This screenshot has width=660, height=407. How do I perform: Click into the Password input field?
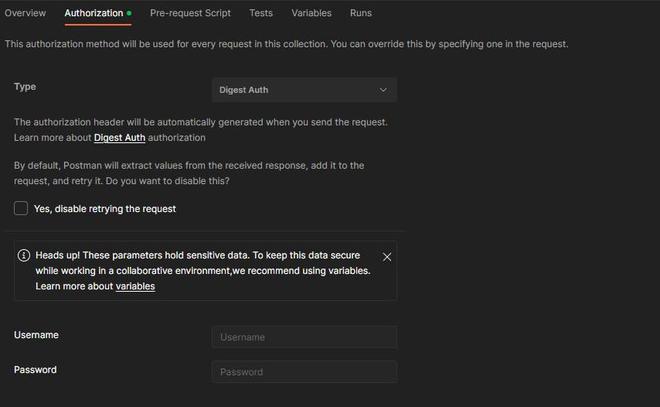tap(304, 372)
